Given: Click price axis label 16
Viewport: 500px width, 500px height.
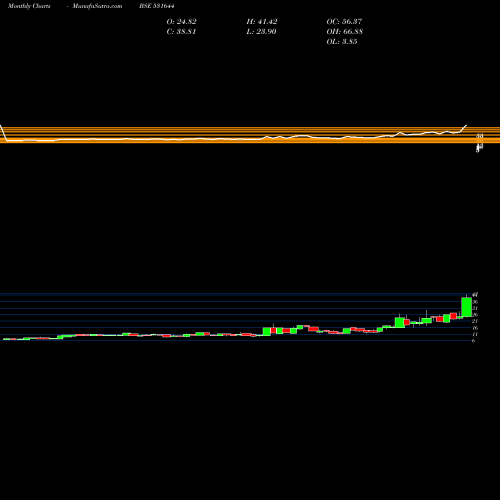Looking at the screenshot, I should point(475,328).
